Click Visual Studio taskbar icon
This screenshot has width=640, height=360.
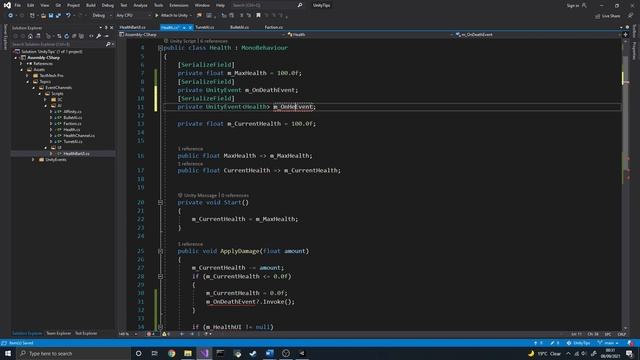(204, 353)
